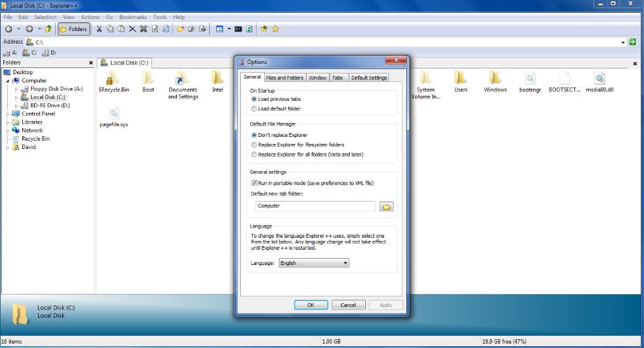
Task: Switch to Files and Folders tab
Action: tap(285, 78)
